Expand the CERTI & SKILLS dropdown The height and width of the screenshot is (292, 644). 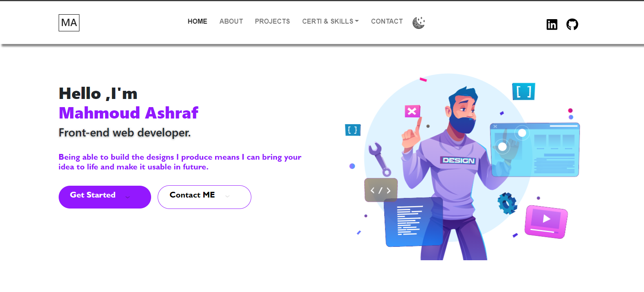click(x=330, y=22)
